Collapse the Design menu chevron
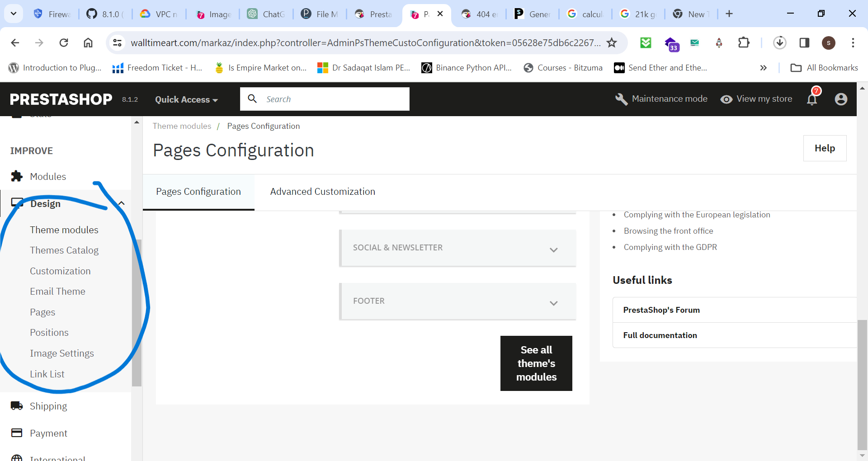Viewport: 868px width, 461px height. coord(121,203)
